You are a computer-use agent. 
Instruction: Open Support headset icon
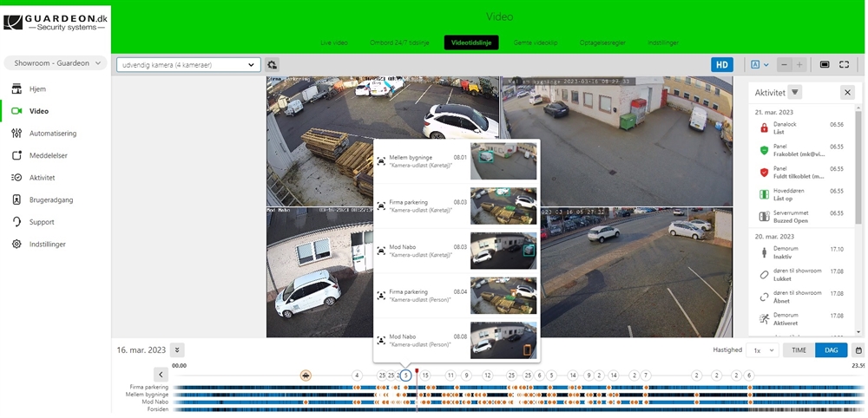[16, 222]
